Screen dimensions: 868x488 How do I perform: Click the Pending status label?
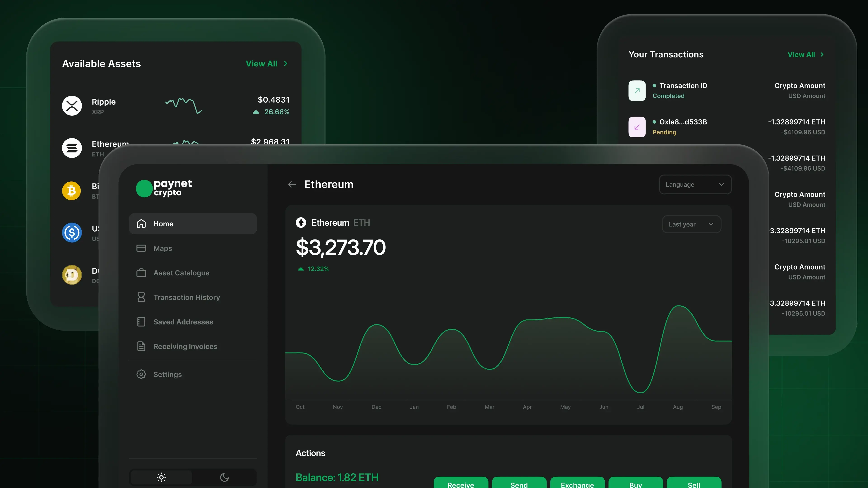tap(664, 132)
